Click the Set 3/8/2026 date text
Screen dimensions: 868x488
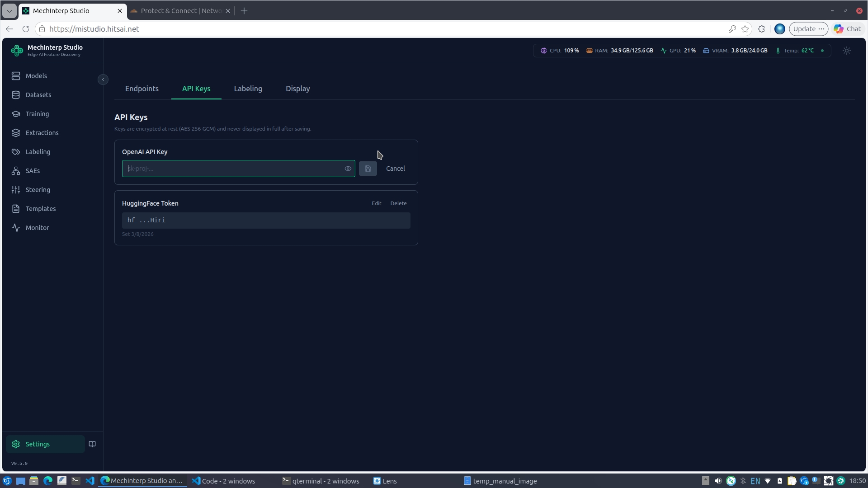(138, 234)
